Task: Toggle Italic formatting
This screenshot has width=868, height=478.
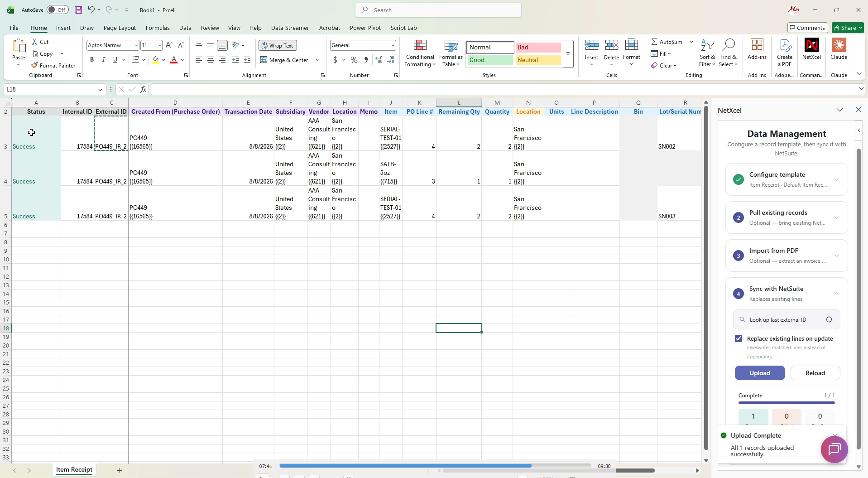Action: 104,60
